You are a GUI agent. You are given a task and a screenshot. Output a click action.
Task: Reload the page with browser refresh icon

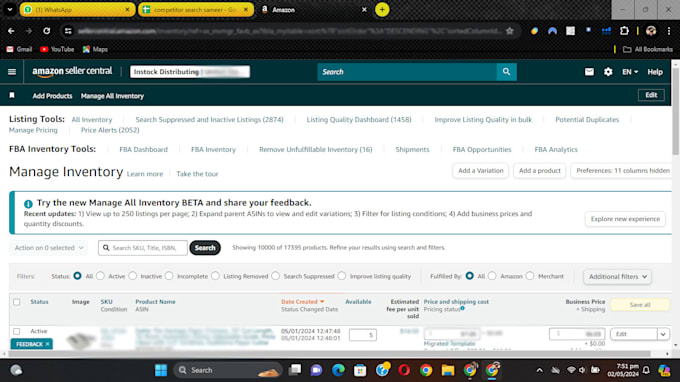[x=46, y=31]
